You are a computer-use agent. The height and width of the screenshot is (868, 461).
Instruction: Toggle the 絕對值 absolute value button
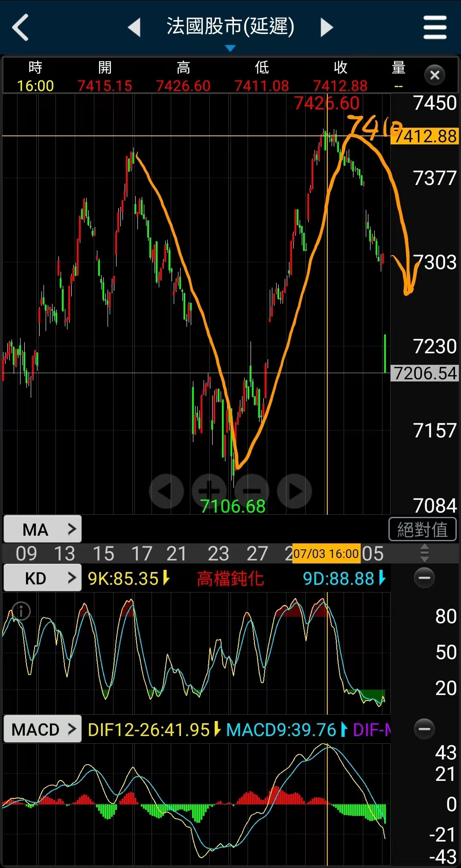point(422,530)
